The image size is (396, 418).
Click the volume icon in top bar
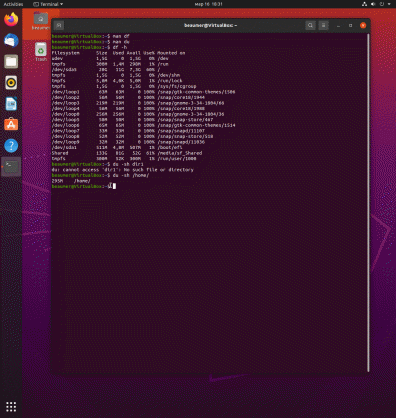click(x=373, y=4)
